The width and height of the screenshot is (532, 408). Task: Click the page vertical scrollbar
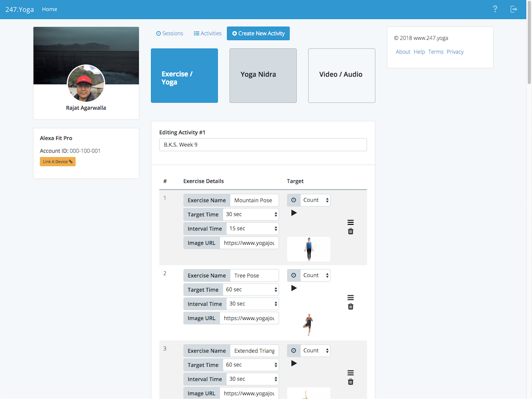pos(529,42)
